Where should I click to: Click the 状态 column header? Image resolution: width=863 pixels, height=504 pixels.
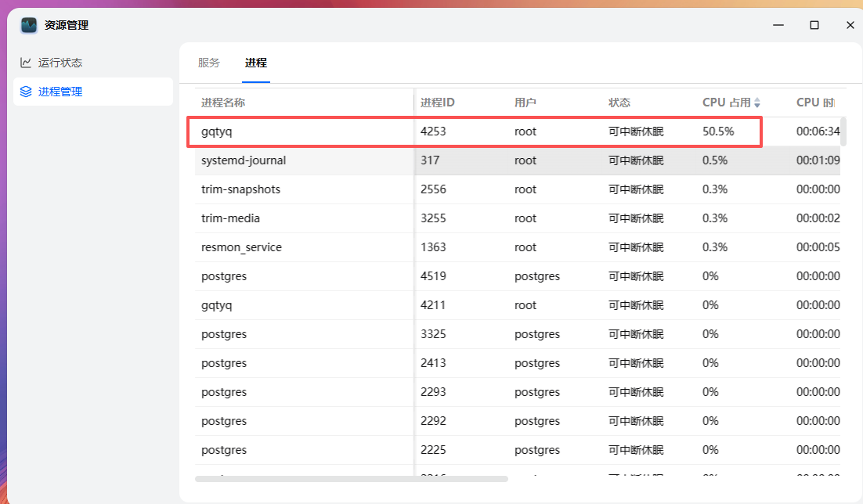tap(619, 103)
